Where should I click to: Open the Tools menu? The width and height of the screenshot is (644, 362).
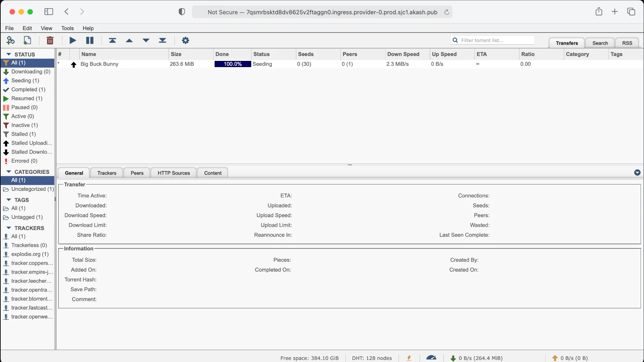67,28
